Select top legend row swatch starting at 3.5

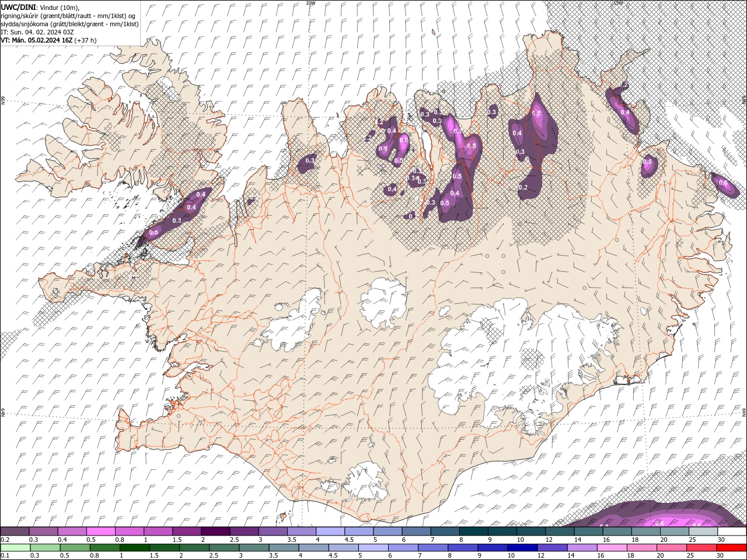pyautogui.click(x=301, y=531)
